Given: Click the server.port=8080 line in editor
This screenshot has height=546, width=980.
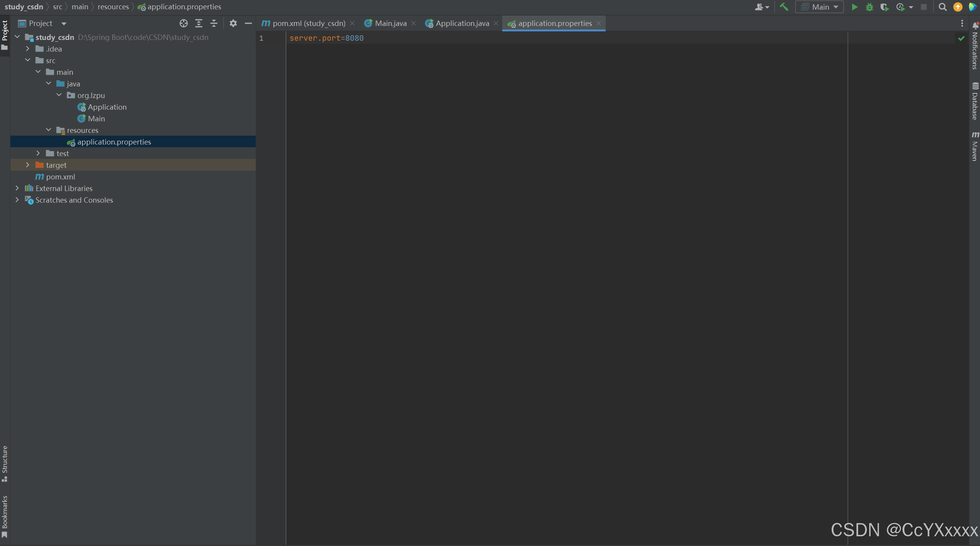Looking at the screenshot, I should 327,38.
